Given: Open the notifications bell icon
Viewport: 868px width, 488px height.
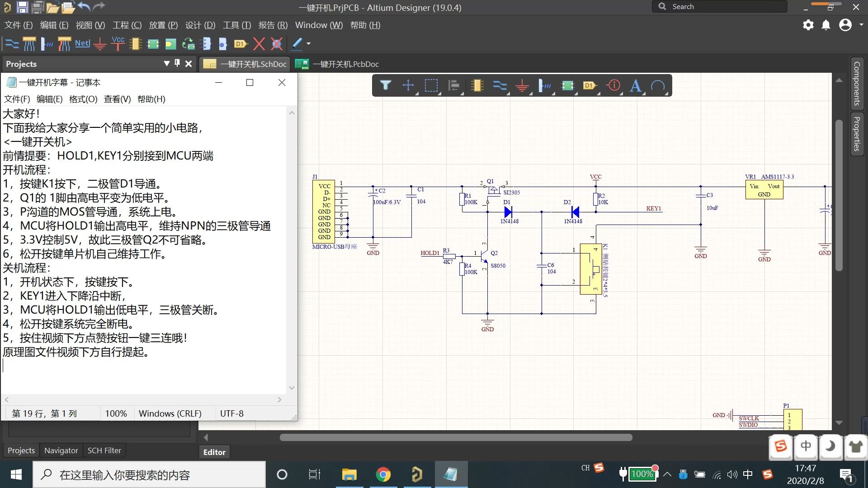Looking at the screenshot, I should 826,25.
